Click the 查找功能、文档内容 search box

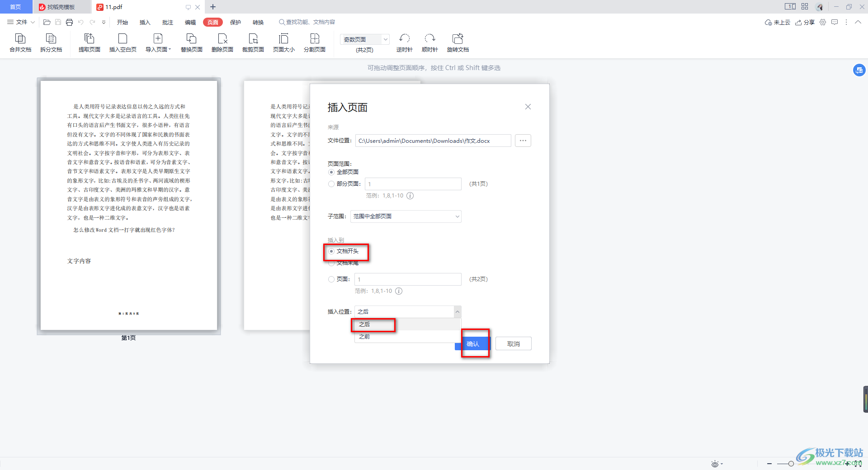coord(307,22)
